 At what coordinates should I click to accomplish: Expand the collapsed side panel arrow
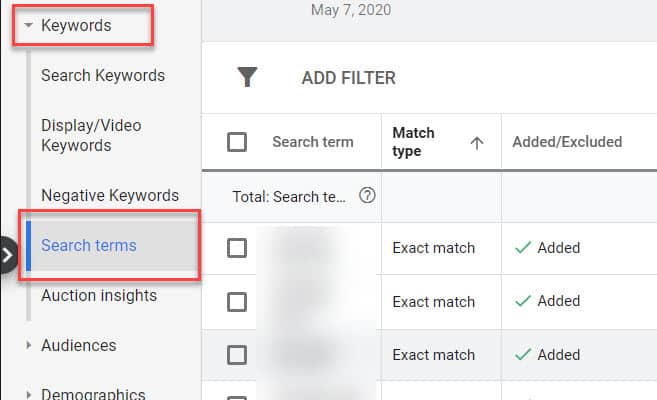[8, 255]
